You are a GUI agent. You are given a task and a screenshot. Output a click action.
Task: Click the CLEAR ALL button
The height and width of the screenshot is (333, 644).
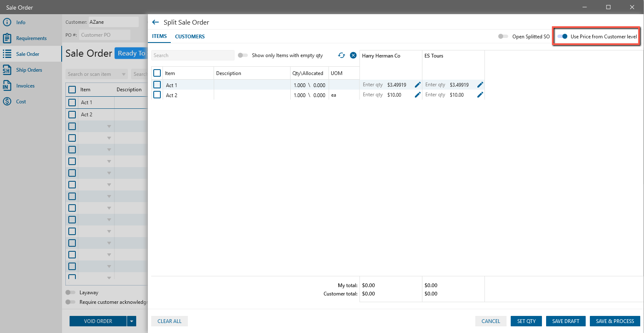pyautogui.click(x=170, y=321)
